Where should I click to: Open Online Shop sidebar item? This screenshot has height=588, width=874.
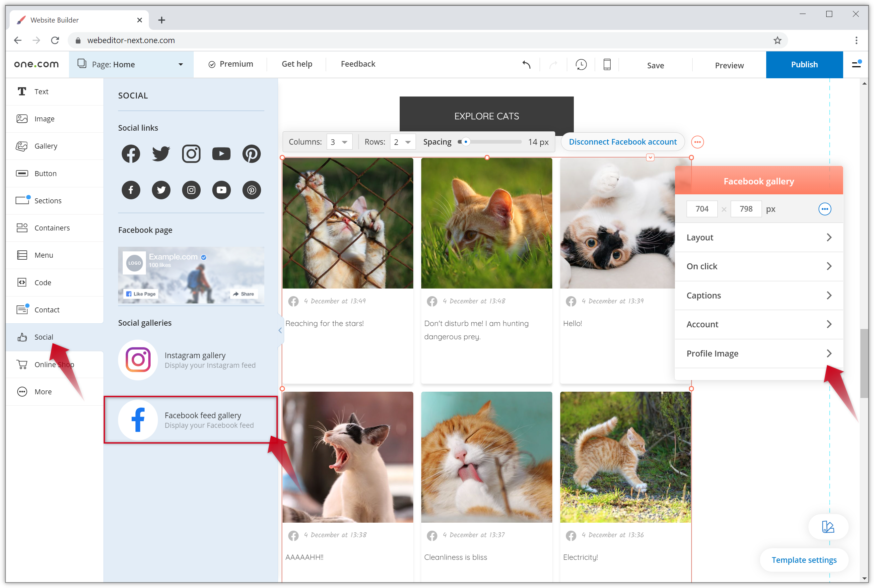point(54,364)
